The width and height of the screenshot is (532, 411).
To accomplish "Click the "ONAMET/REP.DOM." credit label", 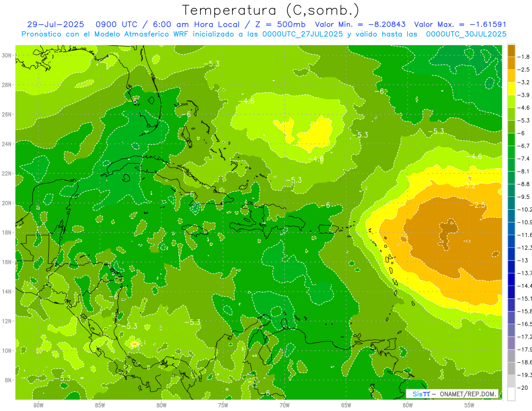I will click(468, 394).
